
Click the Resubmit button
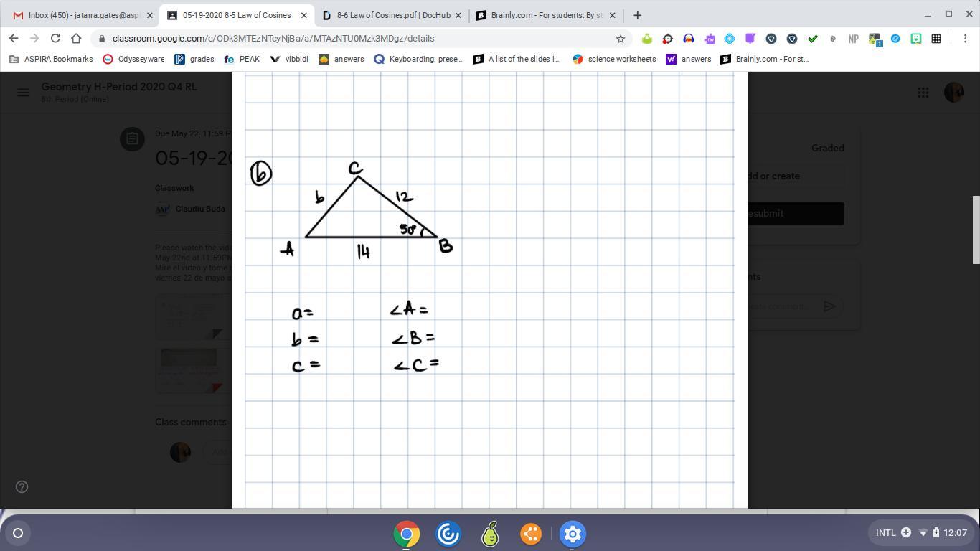pos(796,213)
